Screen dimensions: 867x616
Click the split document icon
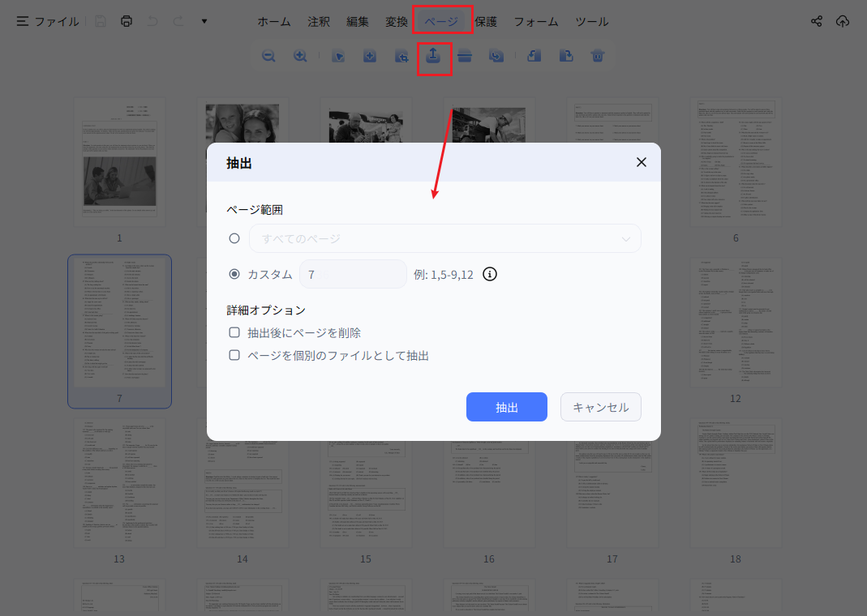(x=465, y=56)
